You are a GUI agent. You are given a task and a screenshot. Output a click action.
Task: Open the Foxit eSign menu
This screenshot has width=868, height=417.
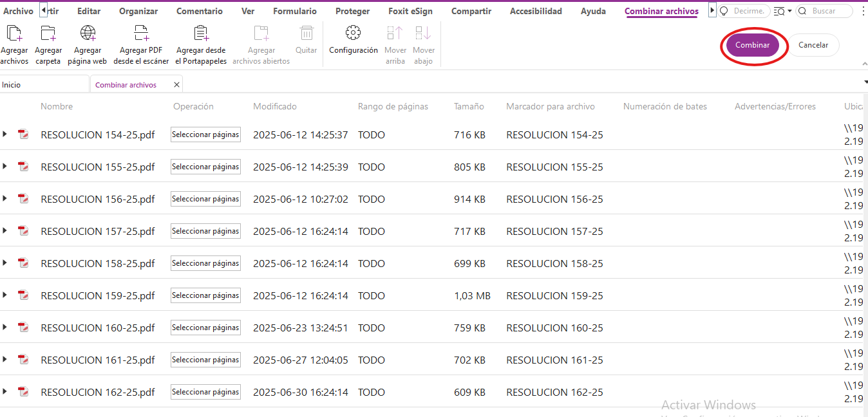tap(410, 10)
